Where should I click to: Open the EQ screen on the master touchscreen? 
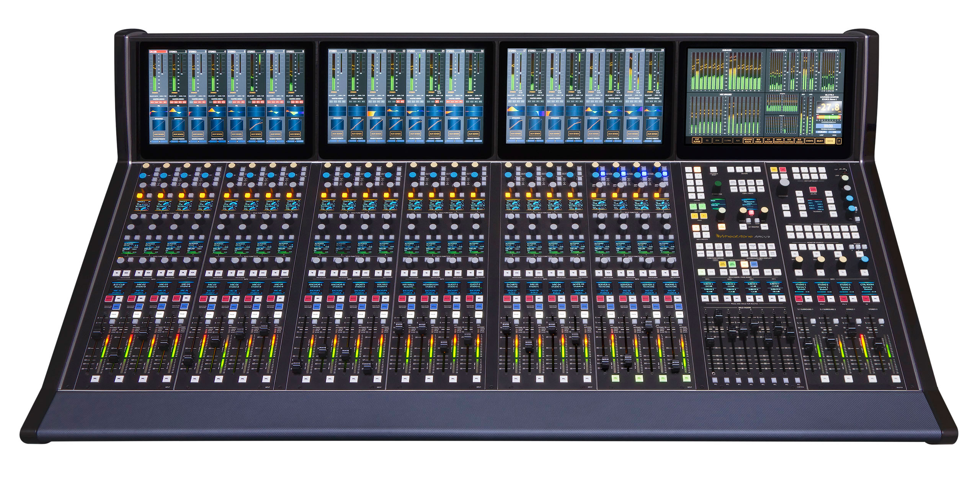click(707, 141)
